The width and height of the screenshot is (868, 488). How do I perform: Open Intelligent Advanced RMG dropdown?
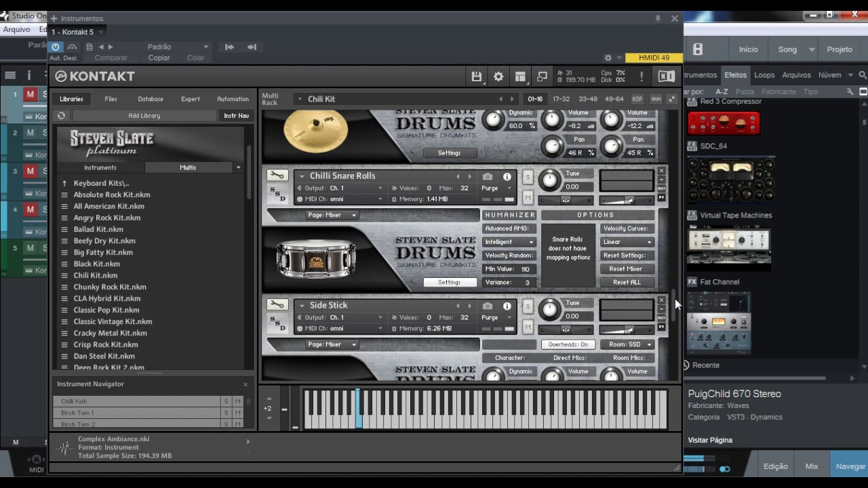coord(509,242)
